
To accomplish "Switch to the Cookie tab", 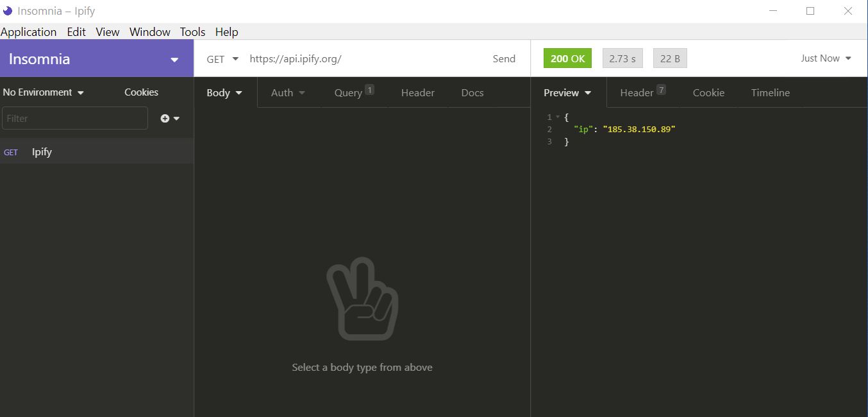I will pos(708,93).
